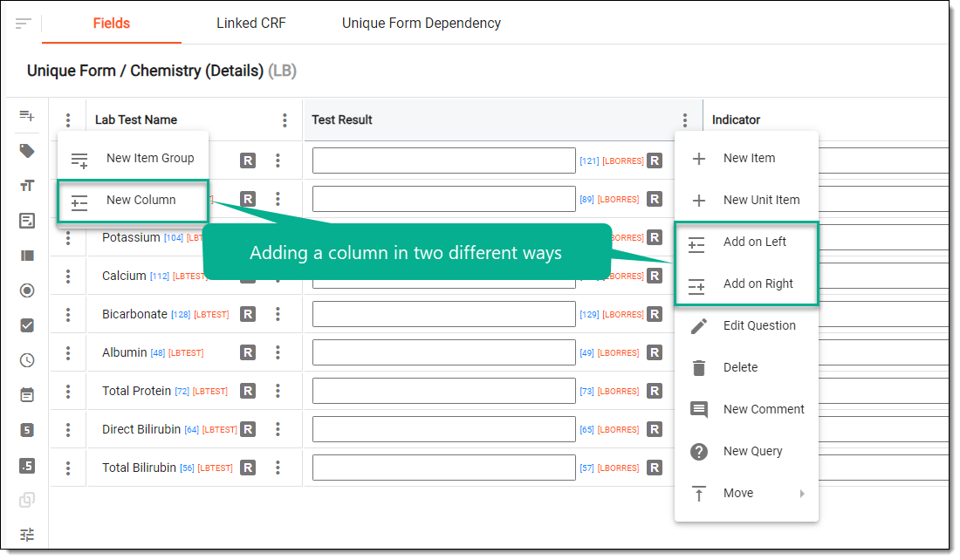Open item menu dots right of Direct Bilirubin
Screen dimensions: 960x560
278,429
